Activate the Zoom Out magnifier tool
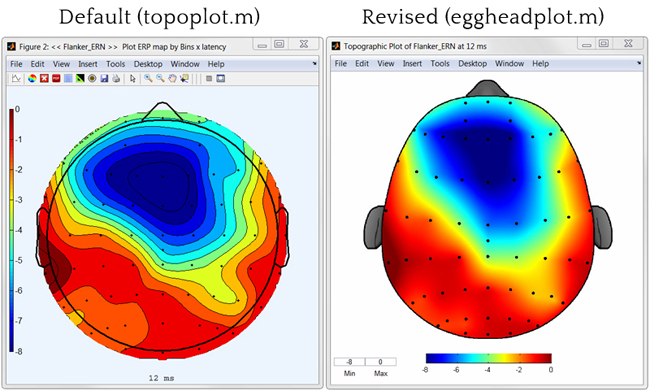Viewport: 650px width, 391px height. [160, 78]
